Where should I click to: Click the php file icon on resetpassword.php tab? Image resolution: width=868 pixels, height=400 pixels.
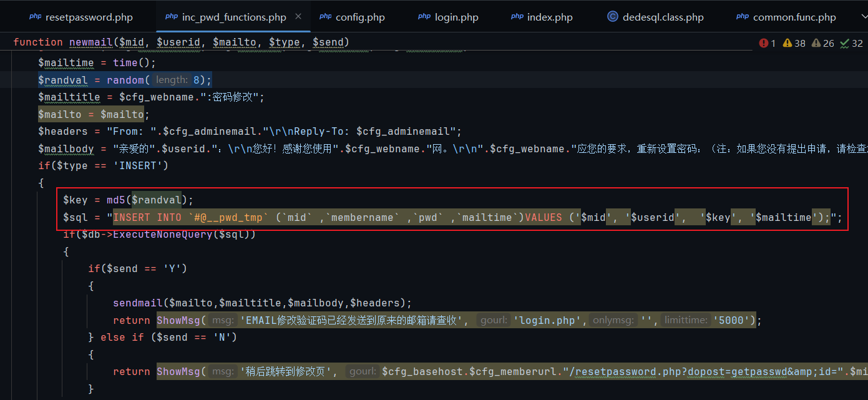[x=35, y=17]
